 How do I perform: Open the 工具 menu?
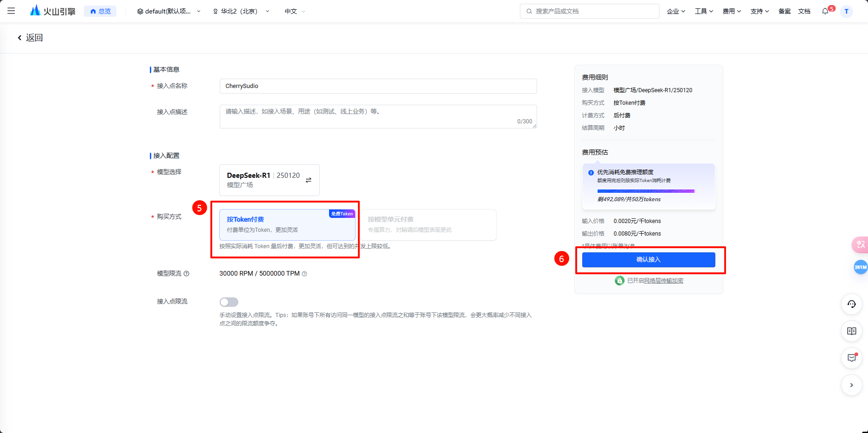click(704, 11)
